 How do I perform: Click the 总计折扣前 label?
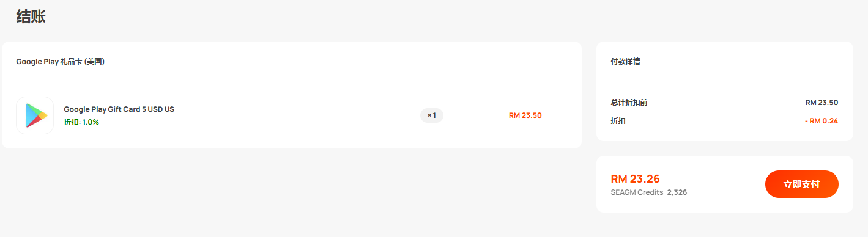[x=629, y=103]
